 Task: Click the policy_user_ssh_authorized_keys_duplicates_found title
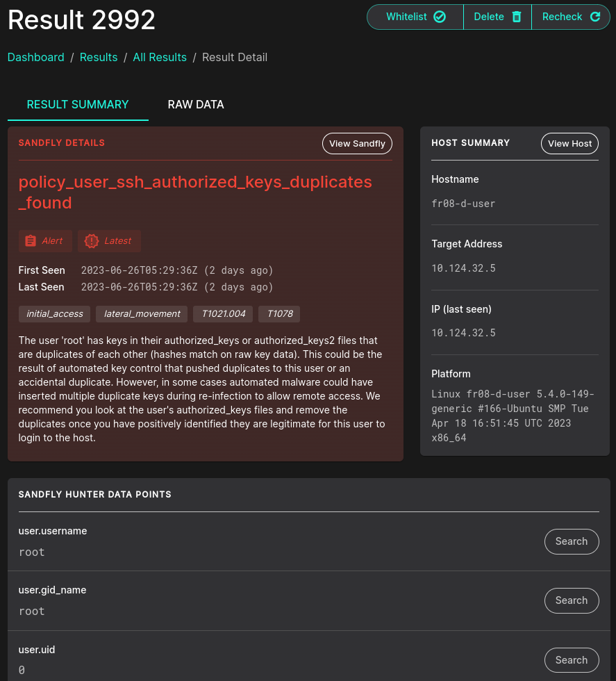pos(195,192)
